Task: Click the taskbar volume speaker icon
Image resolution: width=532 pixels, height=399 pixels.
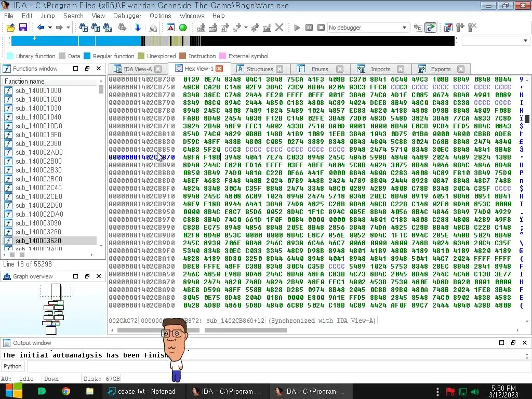Action: (475, 392)
